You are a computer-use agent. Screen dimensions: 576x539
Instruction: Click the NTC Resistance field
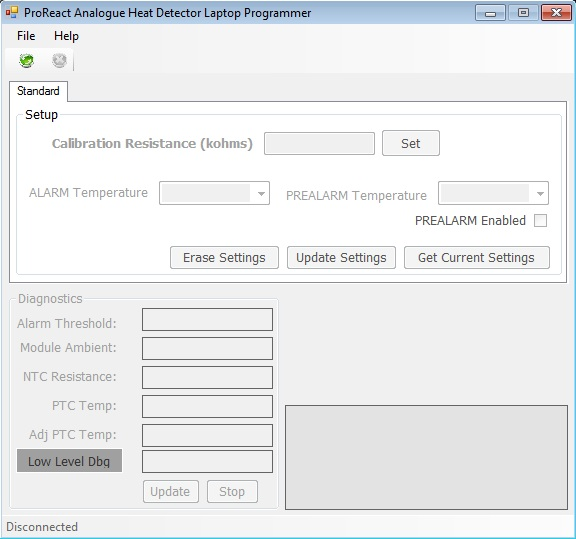pyautogui.click(x=207, y=377)
